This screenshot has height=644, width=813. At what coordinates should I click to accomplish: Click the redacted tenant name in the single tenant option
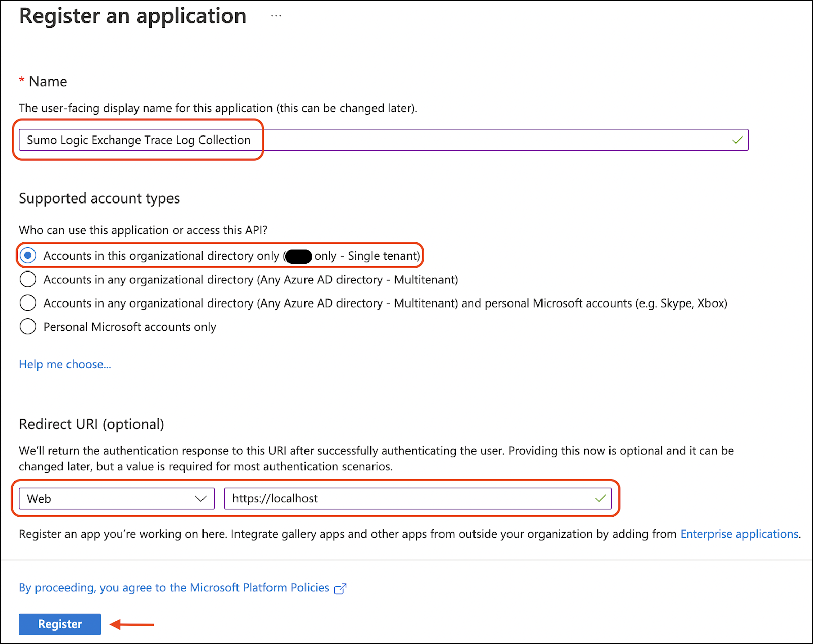[299, 256]
